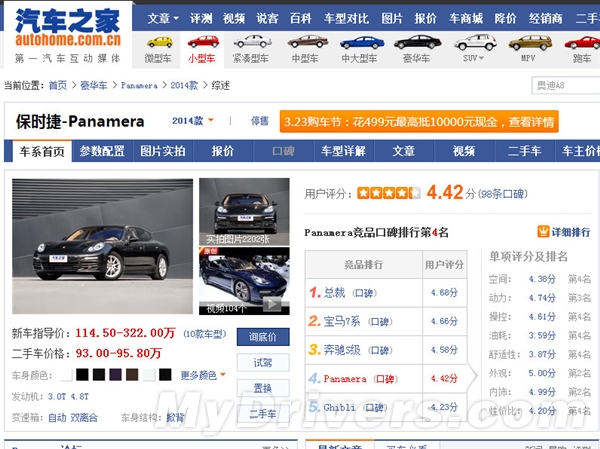Expand the 文章 dropdown in top nav

[163, 18]
